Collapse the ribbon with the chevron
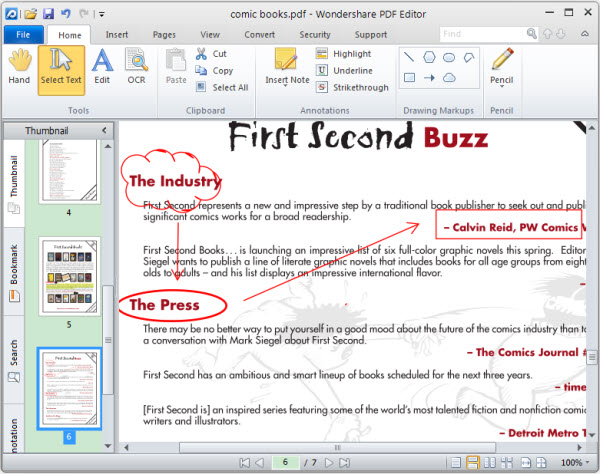The width and height of the screenshot is (600, 474). [x=585, y=34]
